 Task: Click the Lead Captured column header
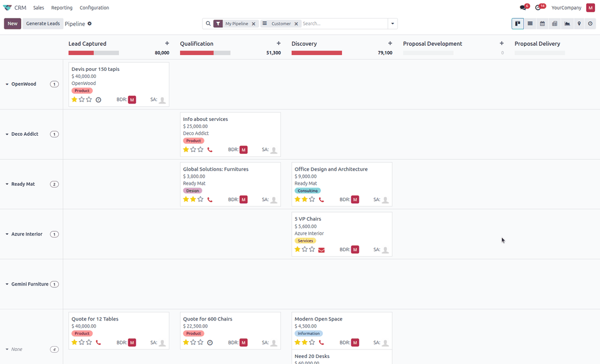87,44
